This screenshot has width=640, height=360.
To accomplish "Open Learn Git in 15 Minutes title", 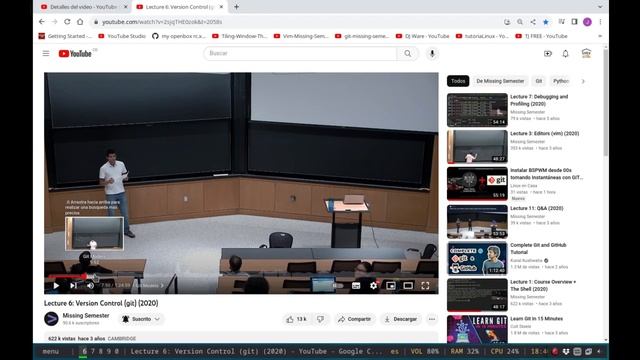I will 536,319.
